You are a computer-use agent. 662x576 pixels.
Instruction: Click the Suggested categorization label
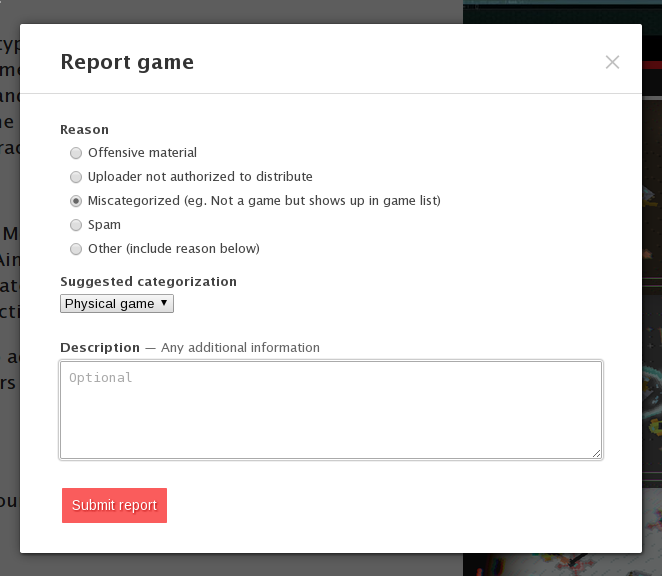click(x=149, y=282)
